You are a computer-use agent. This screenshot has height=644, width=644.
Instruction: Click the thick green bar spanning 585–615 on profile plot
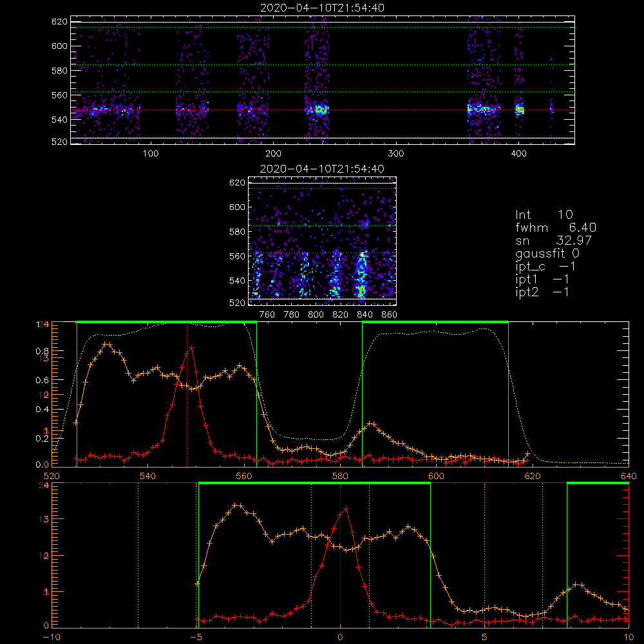coord(435,323)
